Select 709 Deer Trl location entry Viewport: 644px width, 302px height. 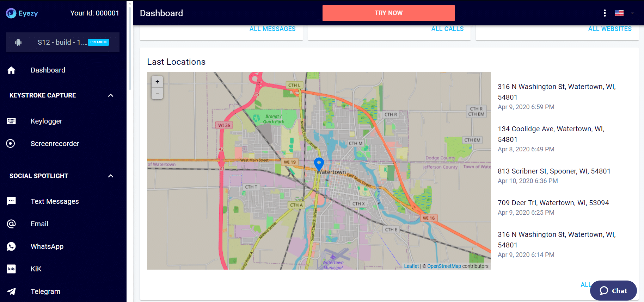click(553, 203)
